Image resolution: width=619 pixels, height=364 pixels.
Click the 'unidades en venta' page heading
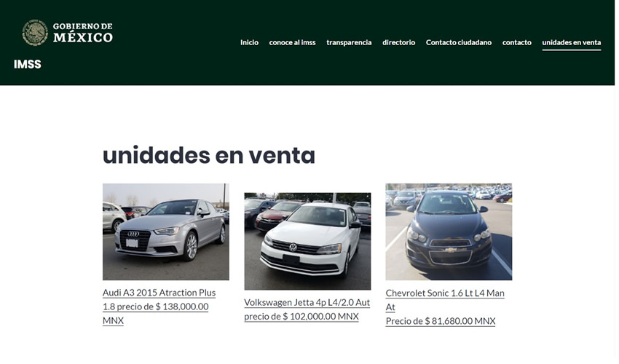click(x=209, y=155)
